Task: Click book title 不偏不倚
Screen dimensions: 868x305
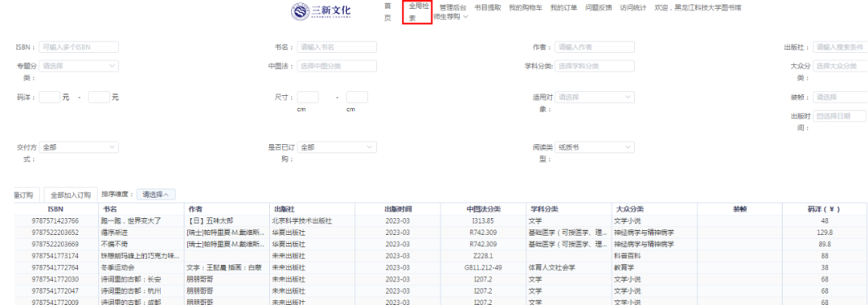Action: (114, 244)
